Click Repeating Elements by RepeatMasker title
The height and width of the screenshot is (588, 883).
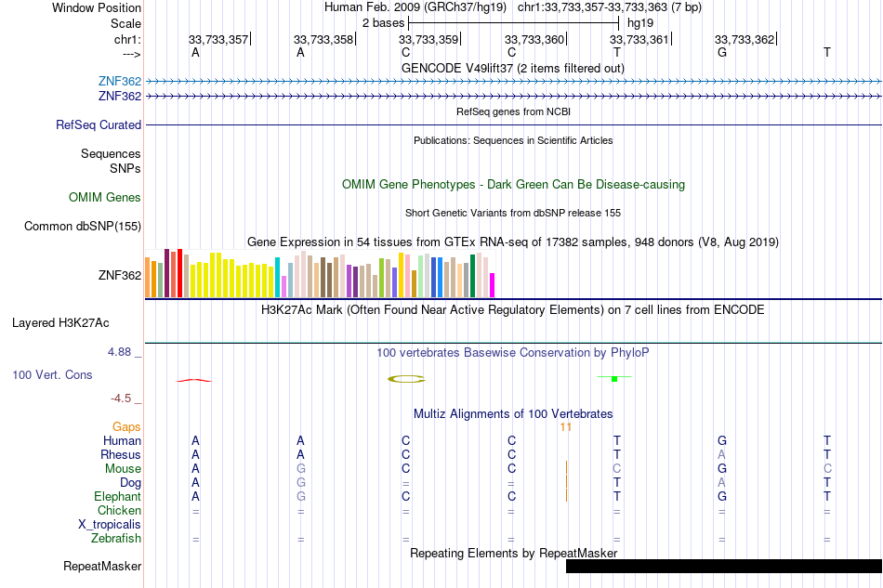click(x=514, y=553)
